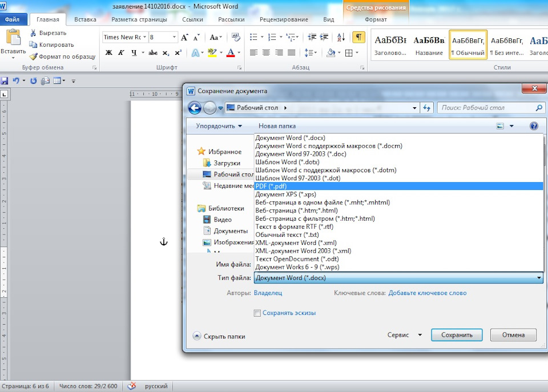Viewport: 548px width, 392px height.
Task: Click the decrease indent icon
Action: (312, 37)
